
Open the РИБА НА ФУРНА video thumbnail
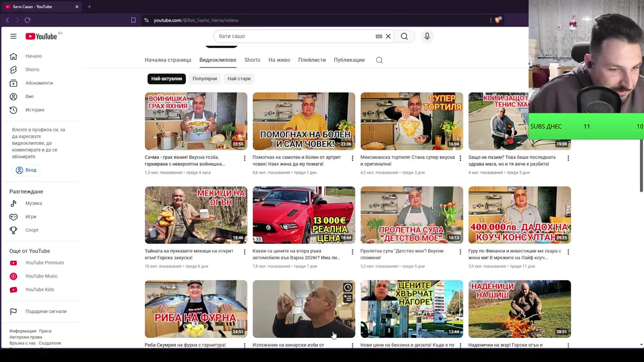[x=196, y=309]
